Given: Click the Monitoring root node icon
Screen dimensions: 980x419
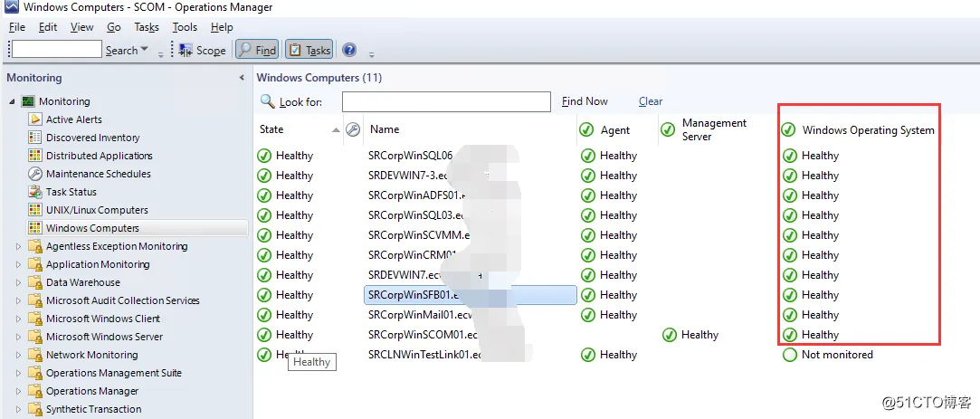Looking at the screenshot, I should point(28,101).
